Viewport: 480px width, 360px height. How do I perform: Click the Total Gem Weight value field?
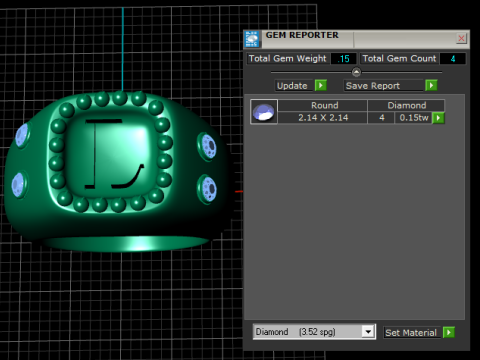tap(343, 59)
